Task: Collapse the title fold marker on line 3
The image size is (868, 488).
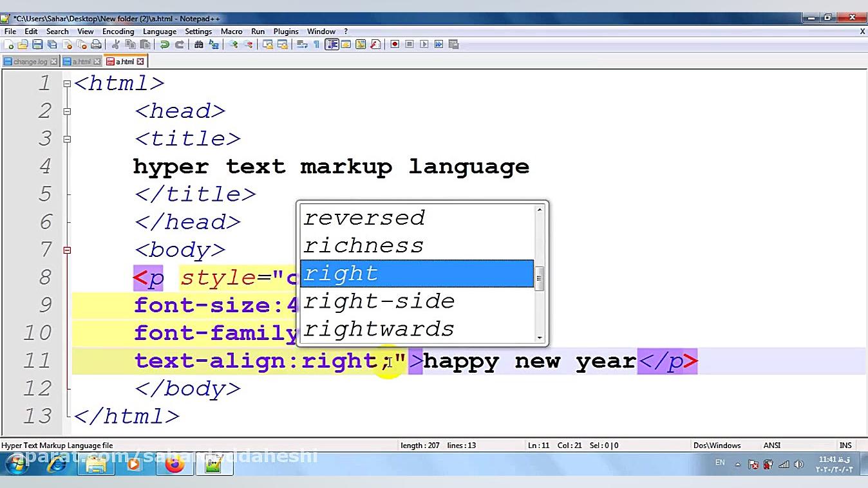Action: point(67,138)
